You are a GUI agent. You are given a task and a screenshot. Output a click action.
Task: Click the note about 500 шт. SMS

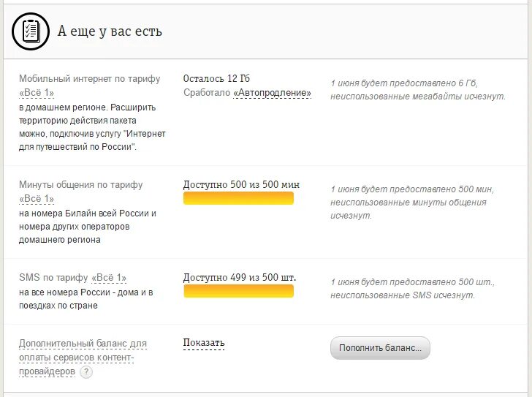[412, 288]
